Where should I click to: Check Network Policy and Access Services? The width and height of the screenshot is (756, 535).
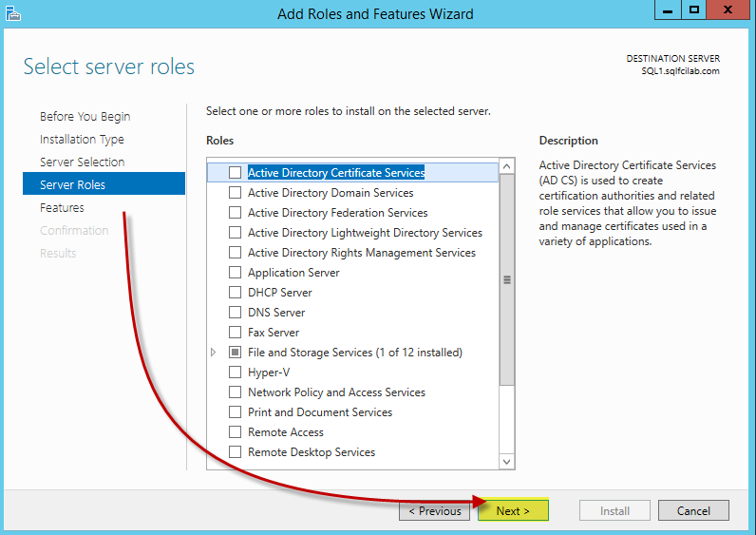coord(235,392)
